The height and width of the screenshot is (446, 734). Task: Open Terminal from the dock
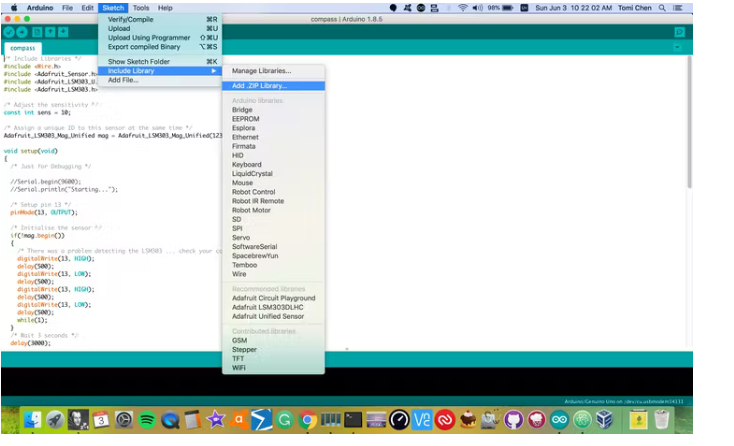[353, 420]
